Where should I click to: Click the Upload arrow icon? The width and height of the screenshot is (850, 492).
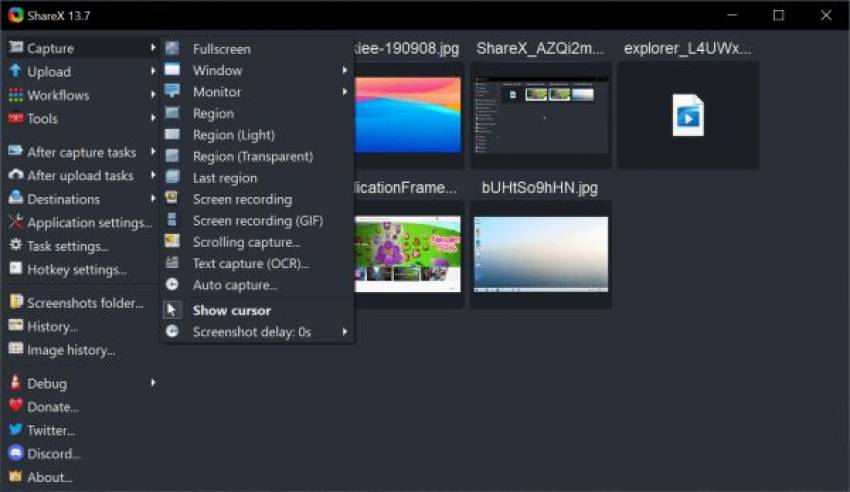pos(16,71)
